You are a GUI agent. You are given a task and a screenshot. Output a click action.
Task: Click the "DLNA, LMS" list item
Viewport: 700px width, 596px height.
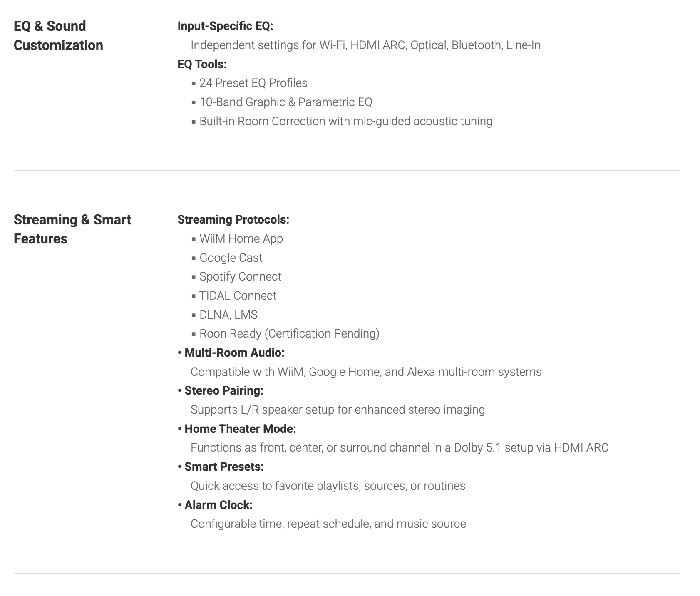pyautogui.click(x=228, y=315)
